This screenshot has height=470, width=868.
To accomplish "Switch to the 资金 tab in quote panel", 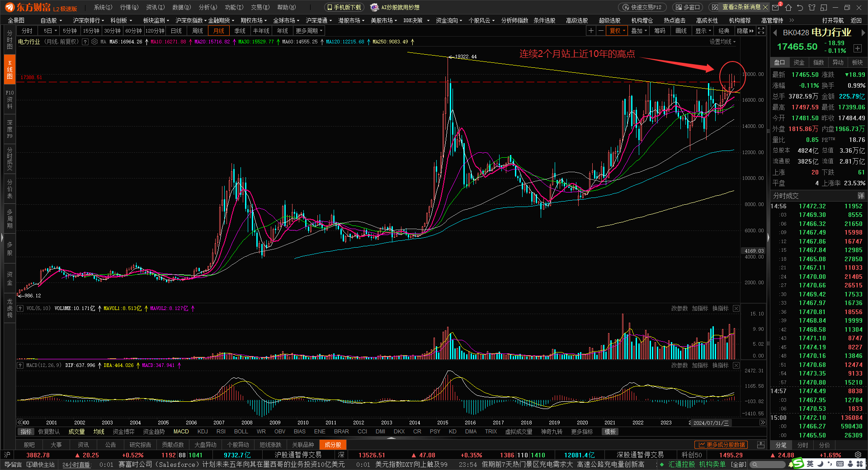I will coord(799,62).
